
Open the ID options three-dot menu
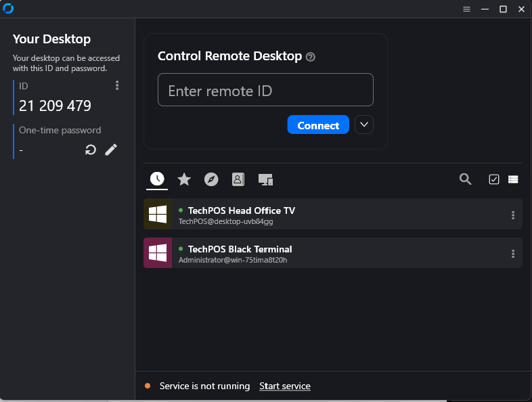click(117, 85)
